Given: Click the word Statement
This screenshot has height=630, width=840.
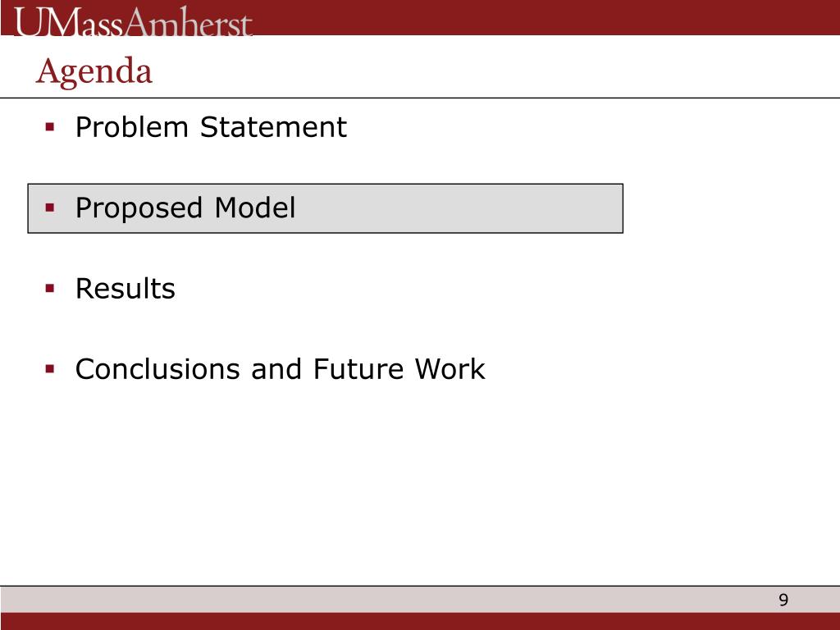Looking at the screenshot, I should [x=273, y=127].
